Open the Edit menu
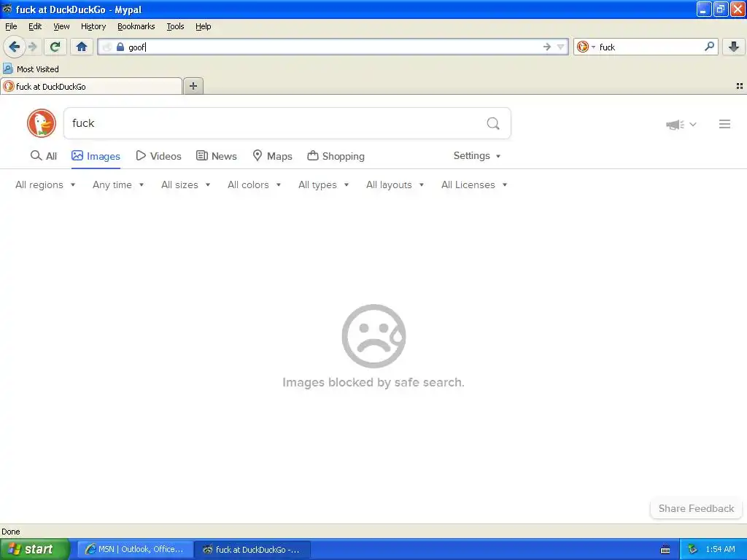 [35, 26]
